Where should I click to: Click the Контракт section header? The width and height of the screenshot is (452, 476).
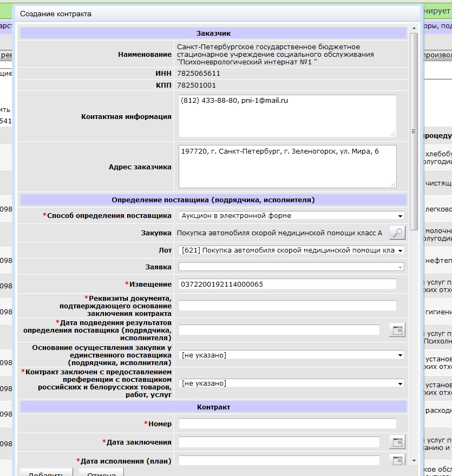(213, 407)
